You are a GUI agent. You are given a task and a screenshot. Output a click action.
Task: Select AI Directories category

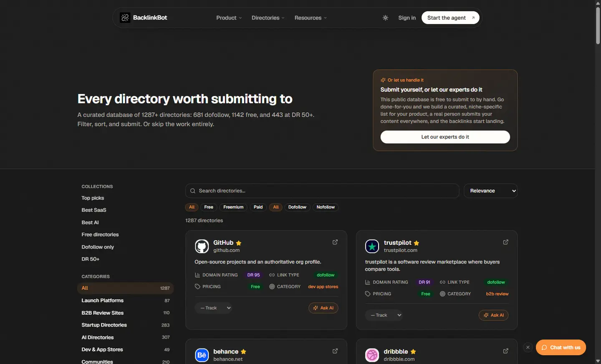[126, 337]
